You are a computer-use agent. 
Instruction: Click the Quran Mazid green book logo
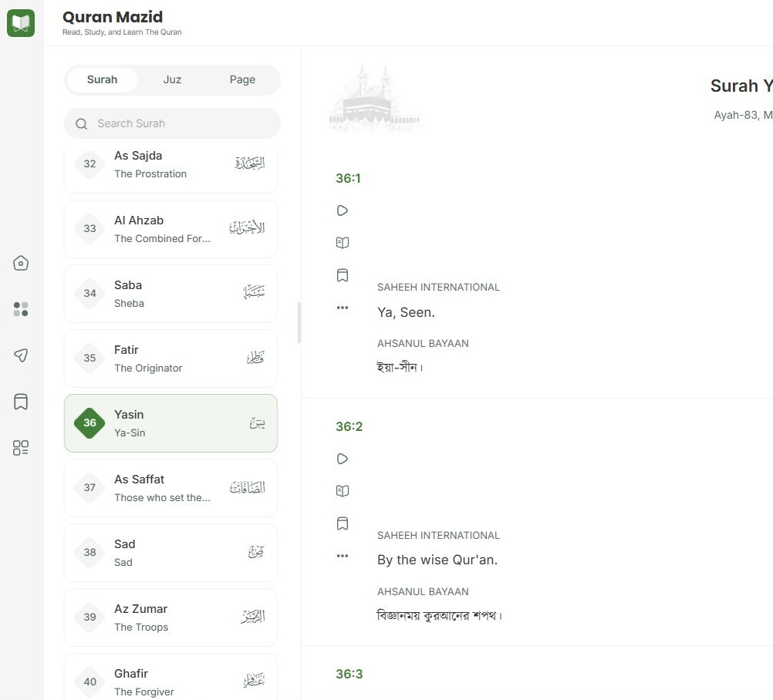[21, 22]
